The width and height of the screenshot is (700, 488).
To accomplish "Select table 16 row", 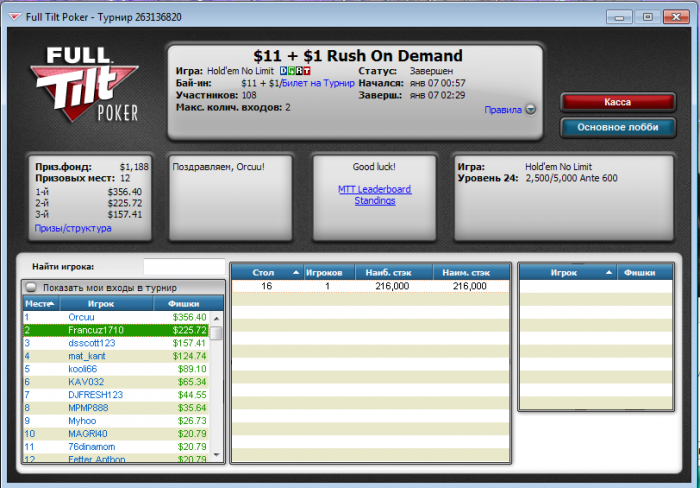I will tap(371, 286).
